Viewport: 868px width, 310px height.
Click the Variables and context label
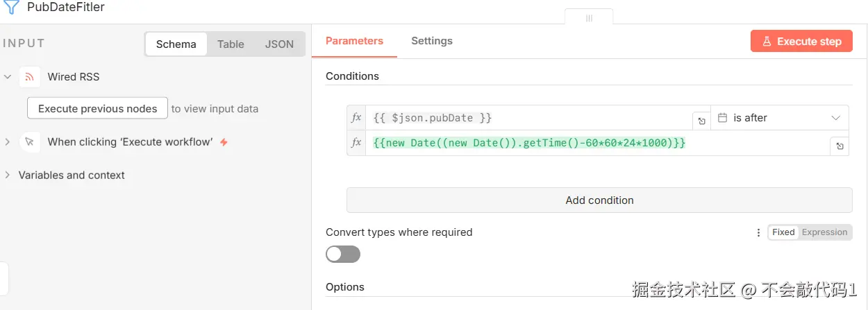(x=72, y=175)
